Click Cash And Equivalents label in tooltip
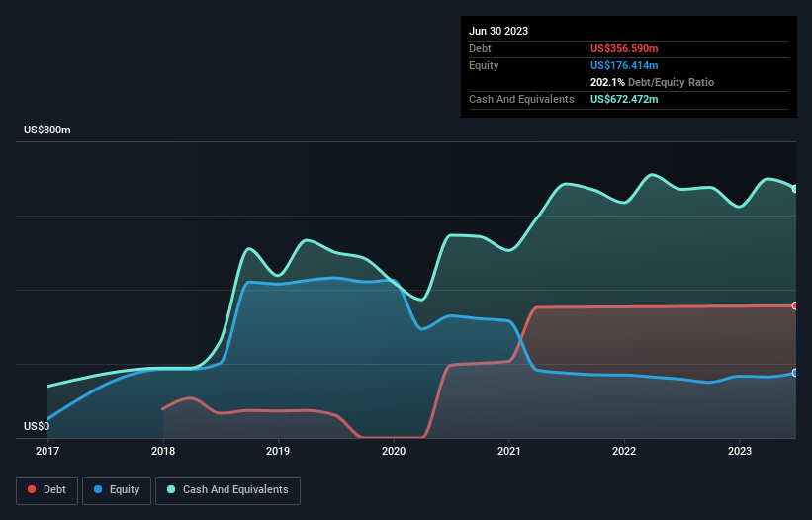The width and height of the screenshot is (812, 520). [x=521, y=99]
